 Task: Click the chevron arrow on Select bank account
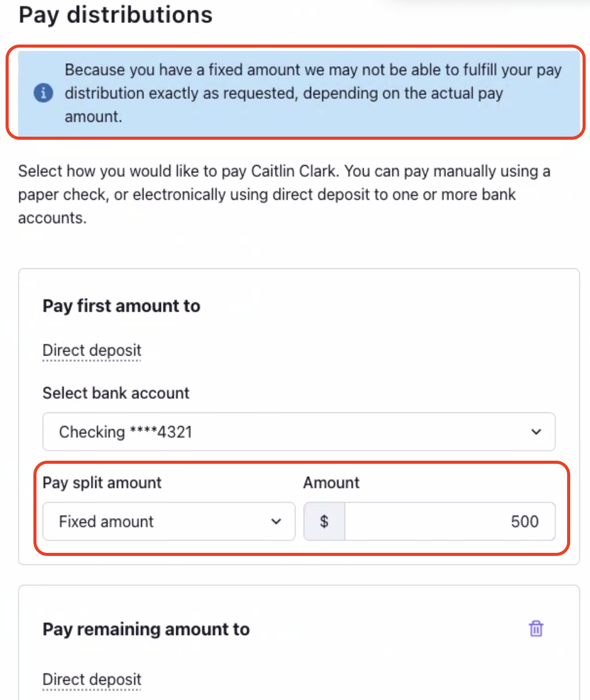coord(536,432)
